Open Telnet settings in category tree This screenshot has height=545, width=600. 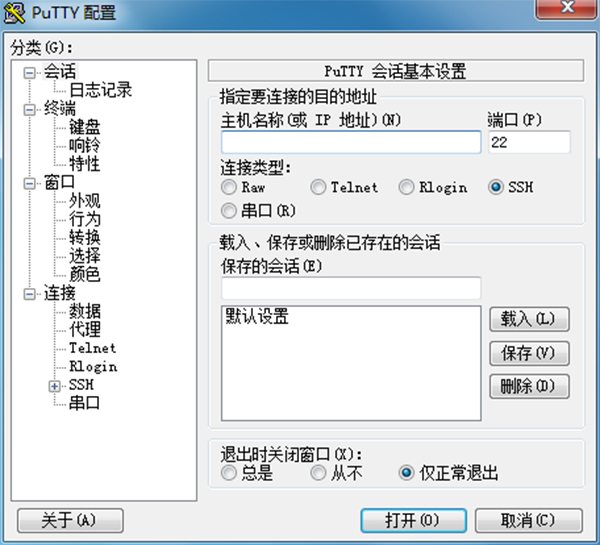[x=92, y=348]
